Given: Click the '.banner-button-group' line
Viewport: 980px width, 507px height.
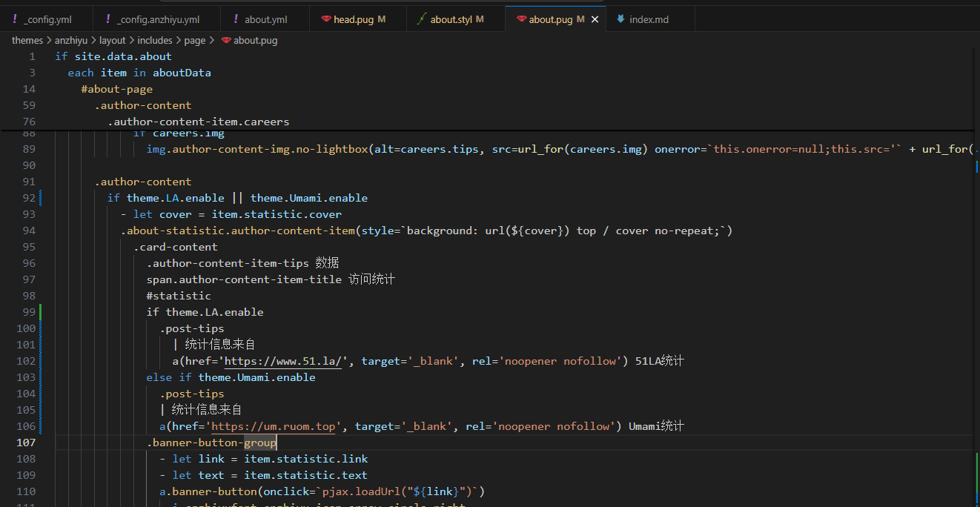Looking at the screenshot, I should (211, 443).
